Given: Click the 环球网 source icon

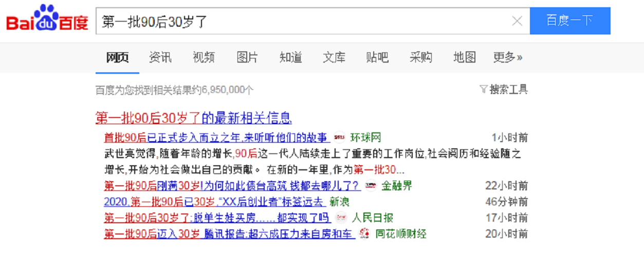Looking at the screenshot, I should click(x=340, y=138).
